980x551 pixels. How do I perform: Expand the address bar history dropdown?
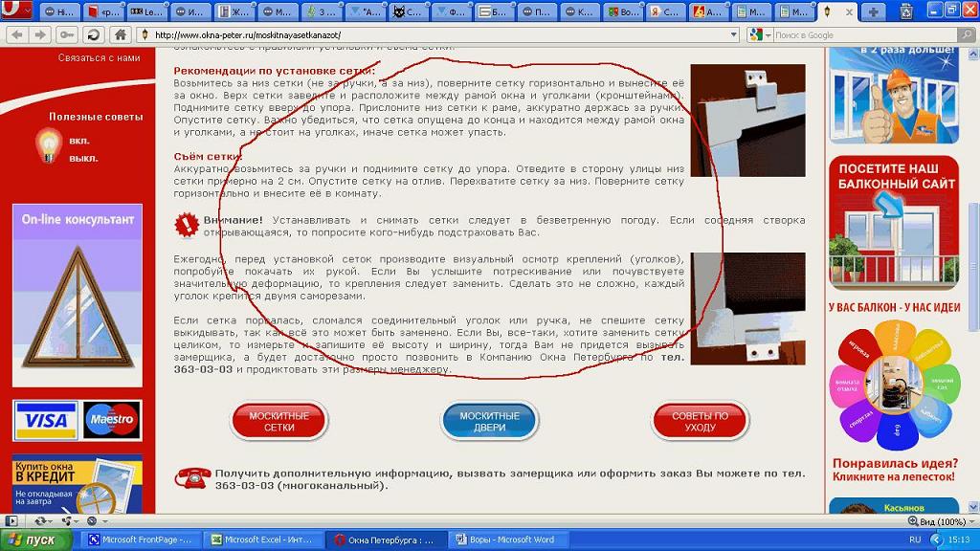[734, 35]
